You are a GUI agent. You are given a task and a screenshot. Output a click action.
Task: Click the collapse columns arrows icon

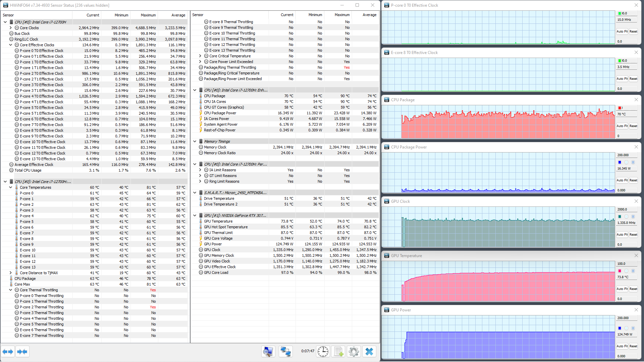[22, 352]
